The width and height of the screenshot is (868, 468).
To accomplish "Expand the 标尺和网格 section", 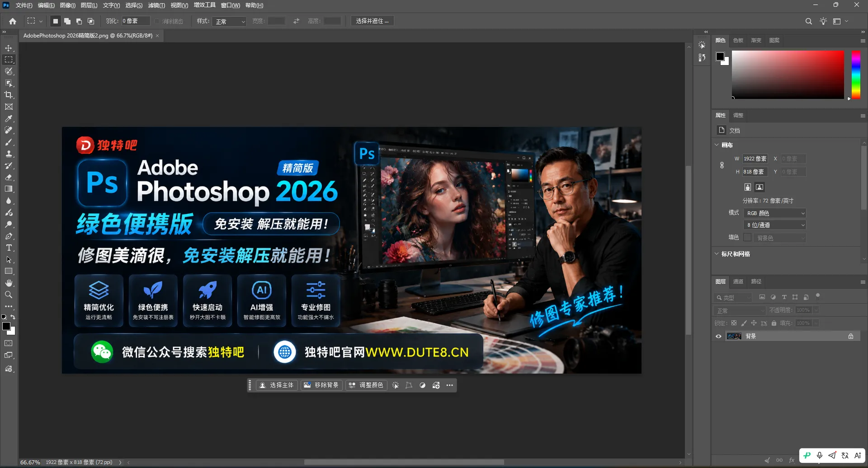I will (x=717, y=254).
